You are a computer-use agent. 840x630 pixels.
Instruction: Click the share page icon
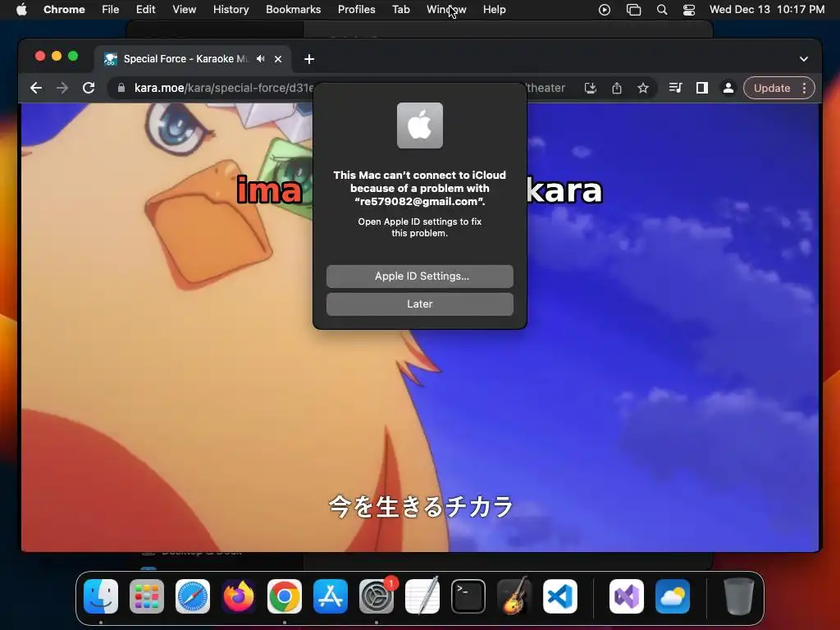point(617,88)
